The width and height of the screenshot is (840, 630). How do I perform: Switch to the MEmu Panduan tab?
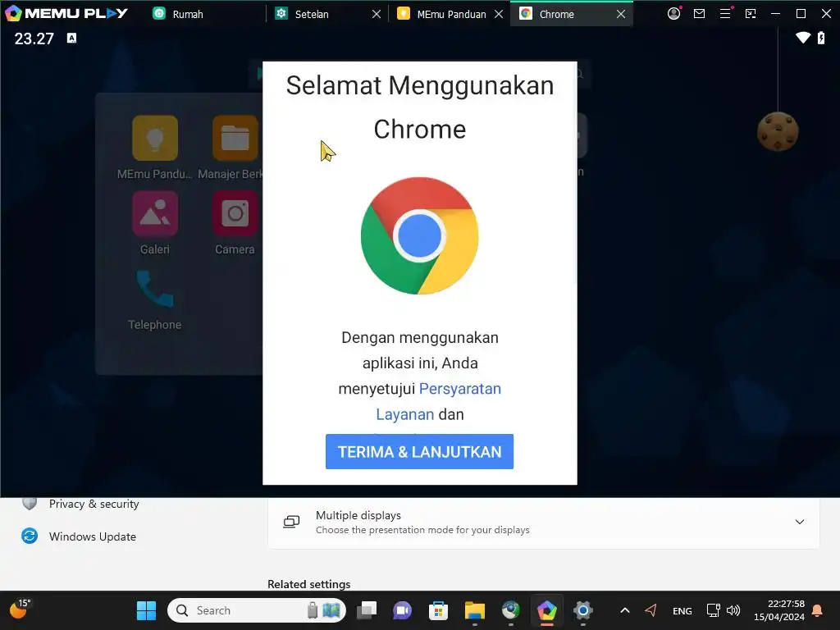coord(442,14)
